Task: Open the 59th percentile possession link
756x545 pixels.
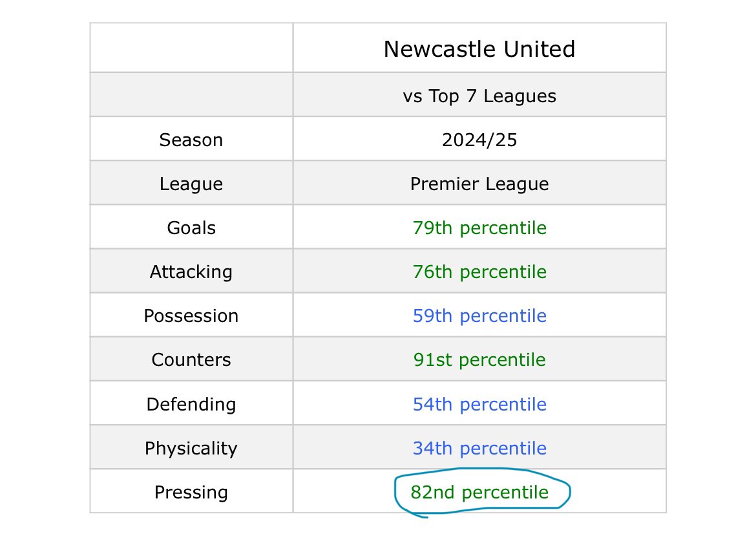Action: [479, 316]
